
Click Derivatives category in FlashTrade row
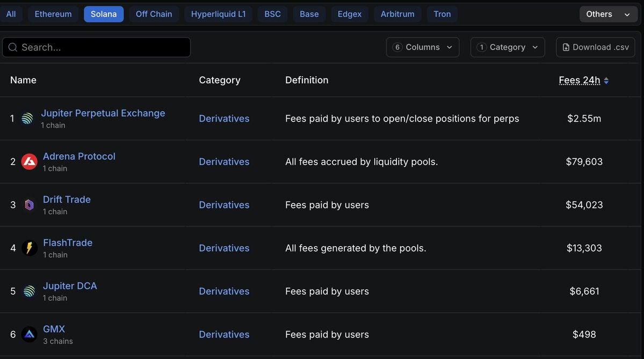tap(225, 248)
